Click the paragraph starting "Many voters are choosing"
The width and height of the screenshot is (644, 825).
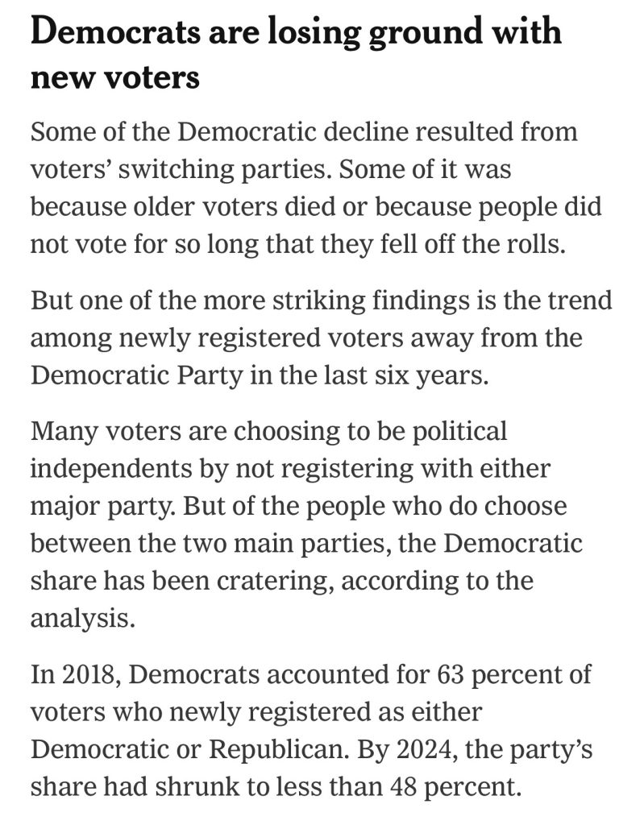click(306, 524)
